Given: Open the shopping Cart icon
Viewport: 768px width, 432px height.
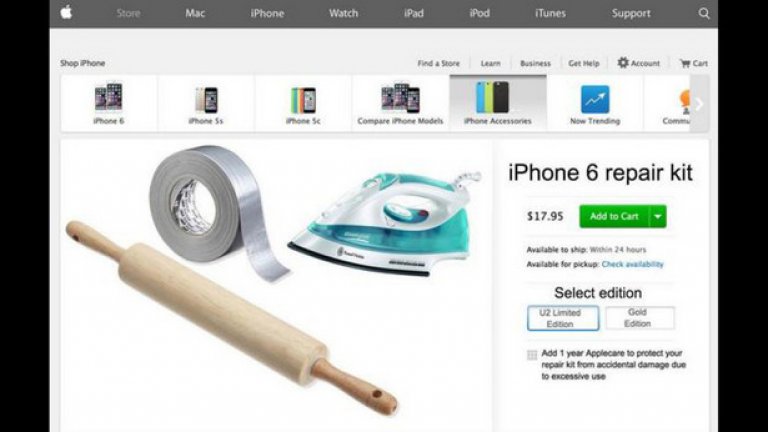Looking at the screenshot, I should point(685,63).
